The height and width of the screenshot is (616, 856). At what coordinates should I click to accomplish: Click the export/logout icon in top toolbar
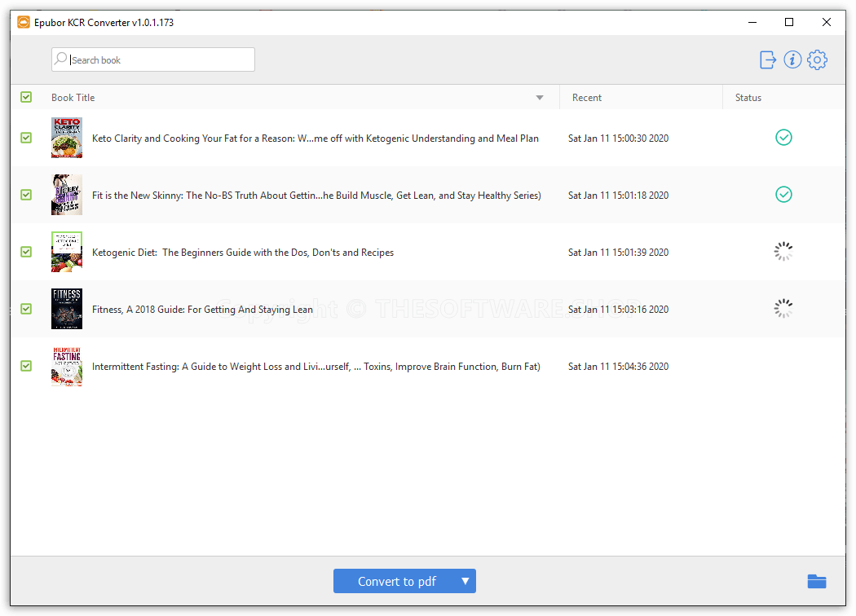768,59
